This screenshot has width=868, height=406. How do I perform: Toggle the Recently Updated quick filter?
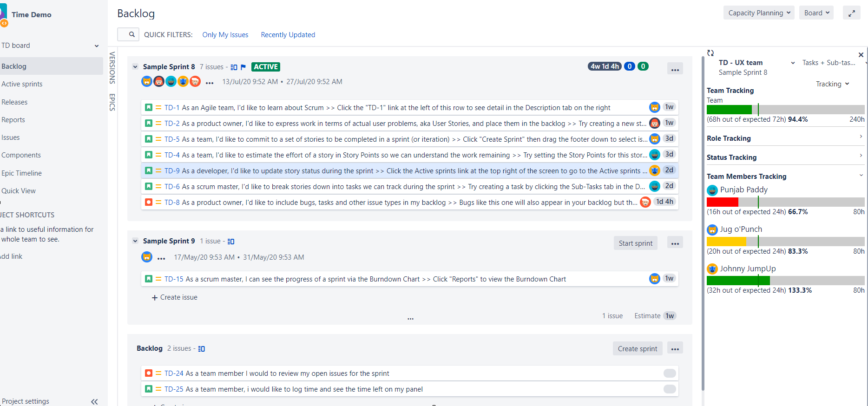[288, 35]
